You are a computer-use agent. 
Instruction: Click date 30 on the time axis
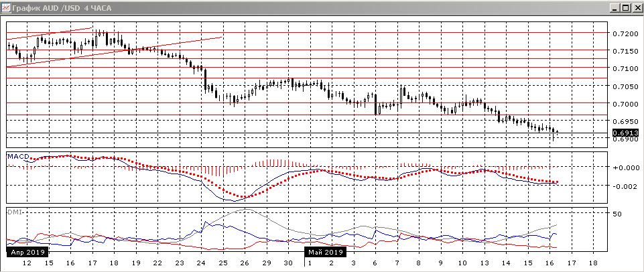tap(288, 263)
